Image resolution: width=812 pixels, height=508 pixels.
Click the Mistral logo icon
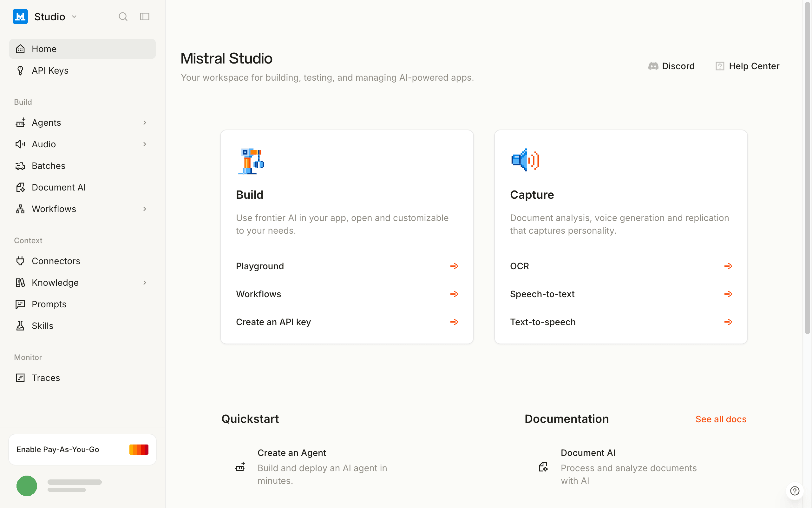pyautogui.click(x=20, y=17)
